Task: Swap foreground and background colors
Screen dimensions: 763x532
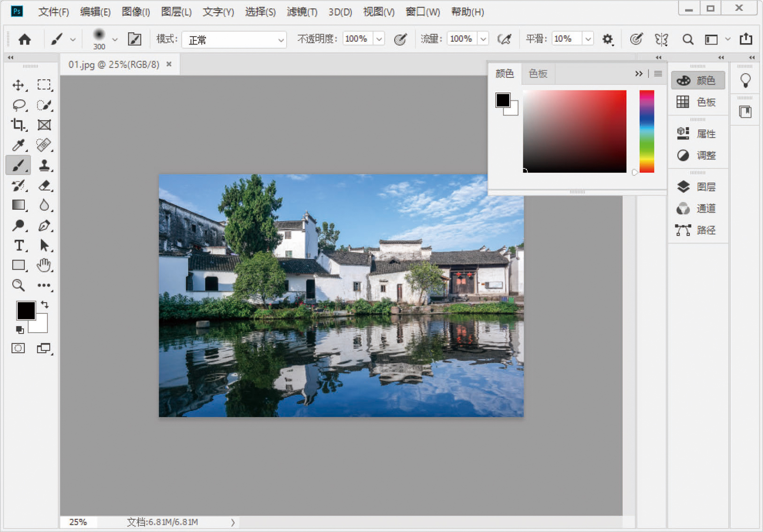Action: (x=45, y=304)
